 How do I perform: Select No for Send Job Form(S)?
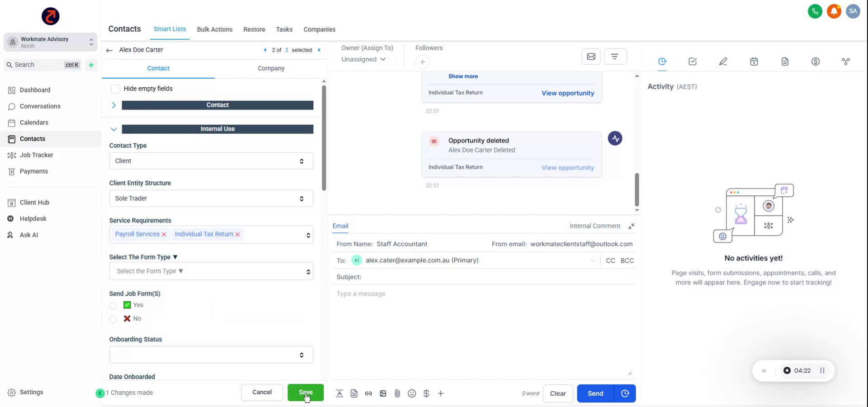tap(113, 319)
